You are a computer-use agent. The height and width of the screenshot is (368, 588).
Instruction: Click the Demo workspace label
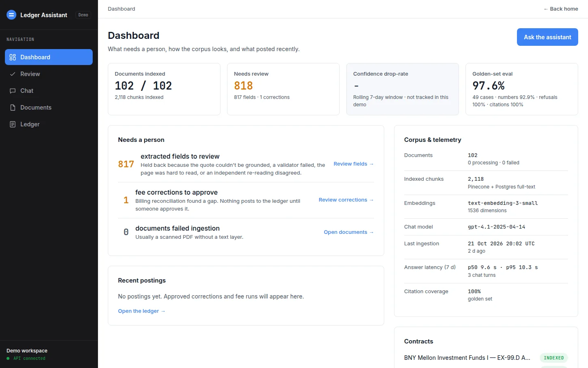point(27,351)
